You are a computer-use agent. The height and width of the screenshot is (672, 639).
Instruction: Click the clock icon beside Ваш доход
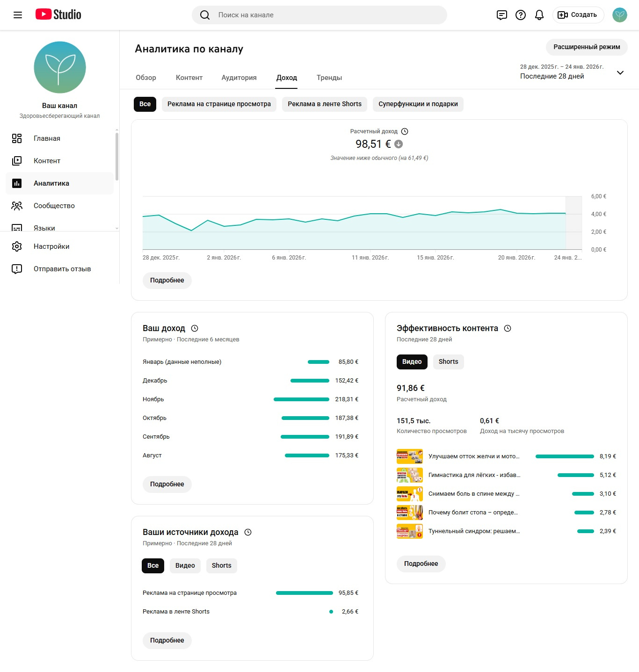195,328
